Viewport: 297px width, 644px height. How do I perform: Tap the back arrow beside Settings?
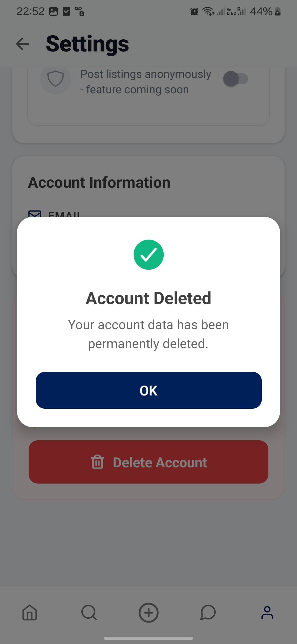tap(23, 44)
